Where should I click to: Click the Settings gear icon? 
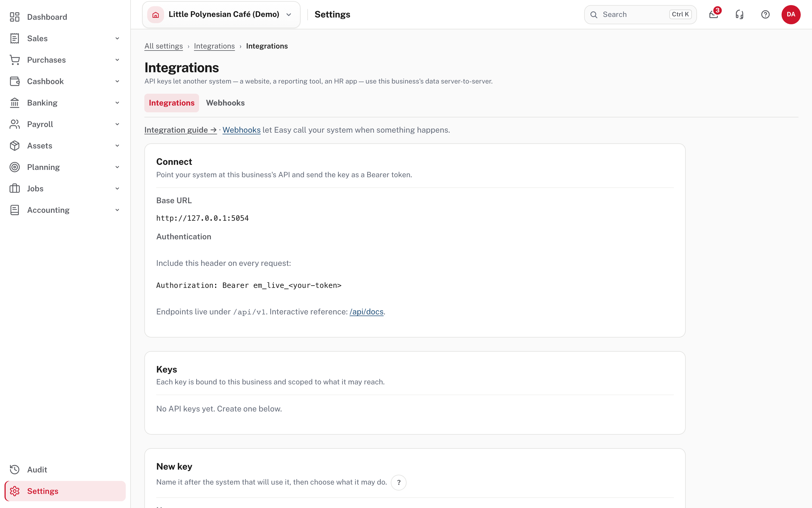tap(14, 491)
